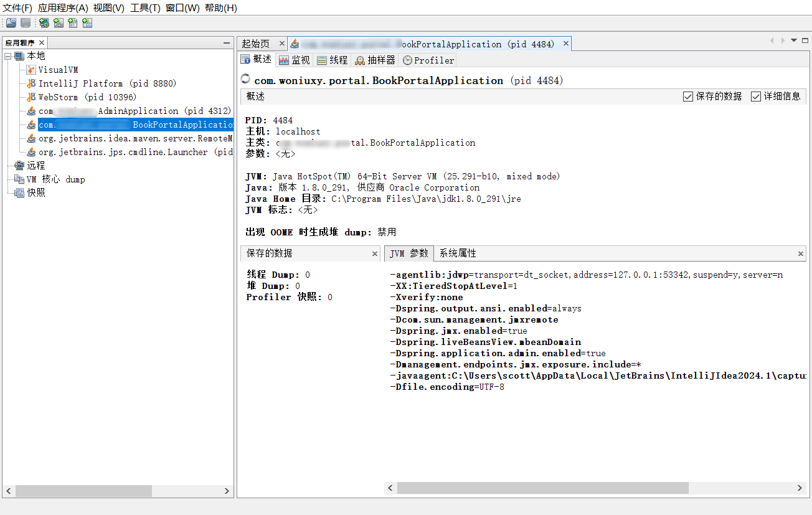Click left arrow of applications tree scrollbar
This screenshot has width=812, height=515.
9,491
